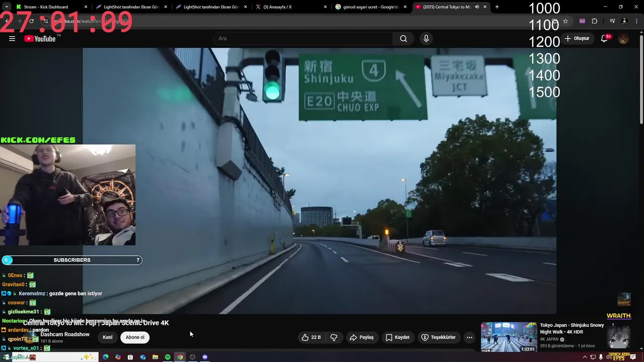Open Microsoft Store from the taskbar
Viewport: 644px width, 362px height.
pyautogui.click(x=130, y=357)
